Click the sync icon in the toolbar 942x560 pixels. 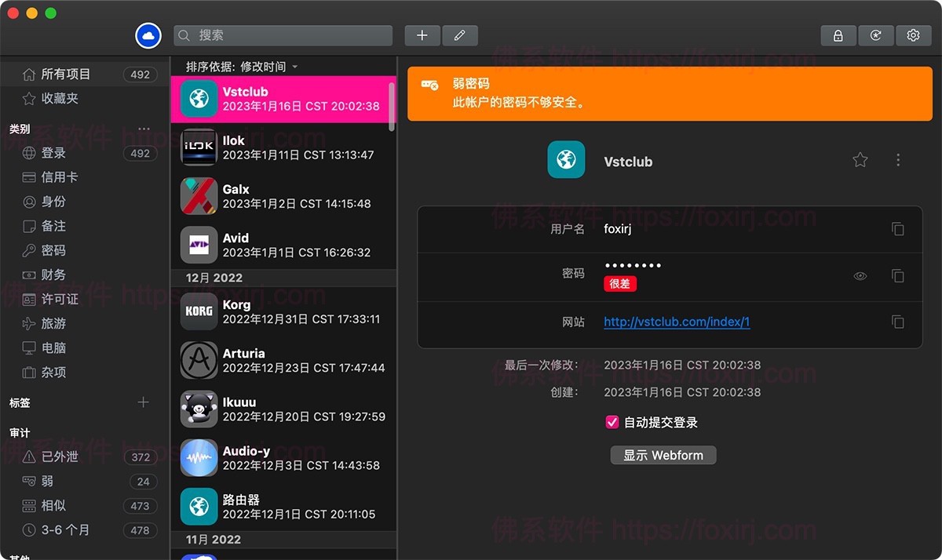point(876,35)
